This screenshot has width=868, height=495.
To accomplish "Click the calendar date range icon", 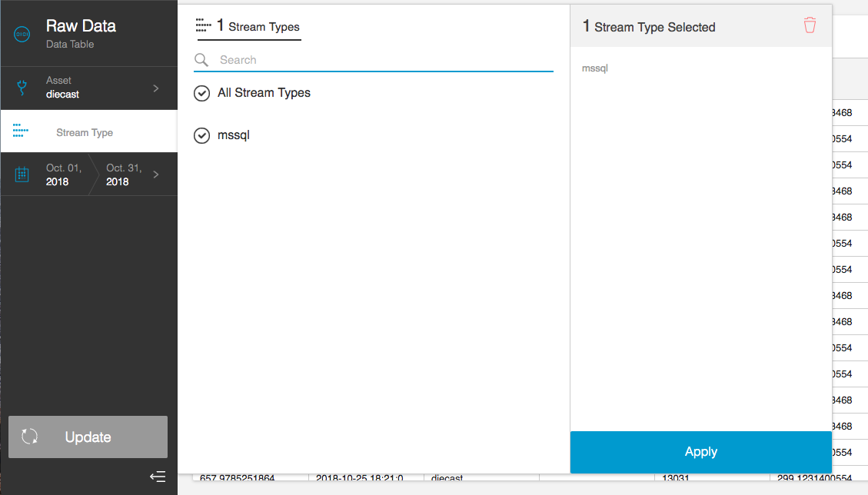I will [22, 174].
